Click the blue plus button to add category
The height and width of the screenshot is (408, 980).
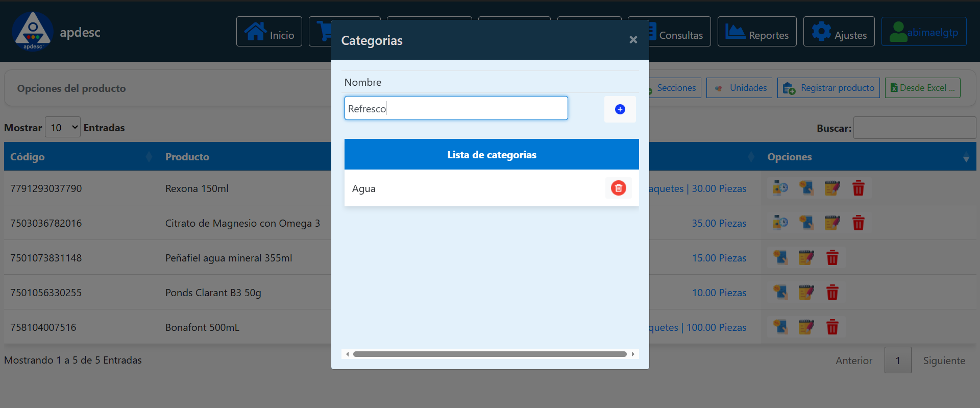[620, 109]
